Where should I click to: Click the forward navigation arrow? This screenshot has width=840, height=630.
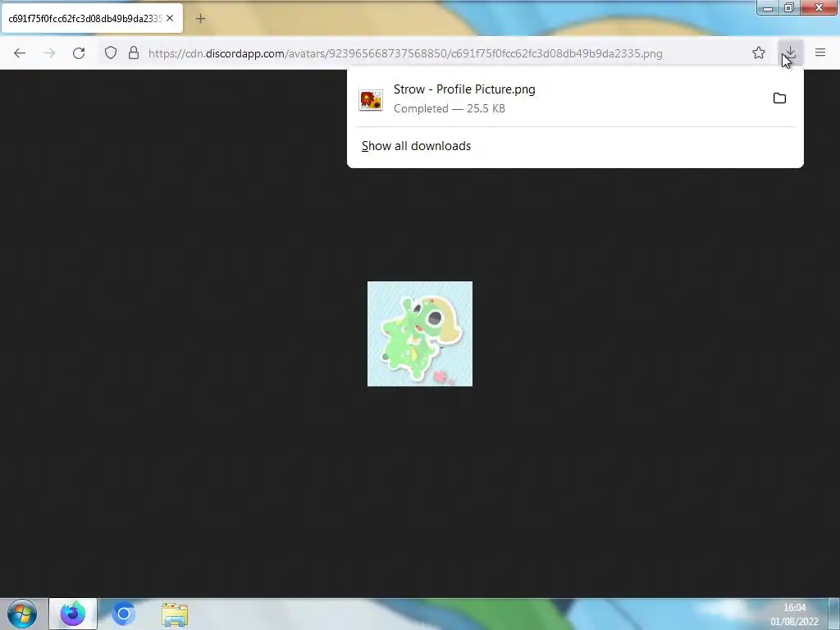click(x=49, y=53)
